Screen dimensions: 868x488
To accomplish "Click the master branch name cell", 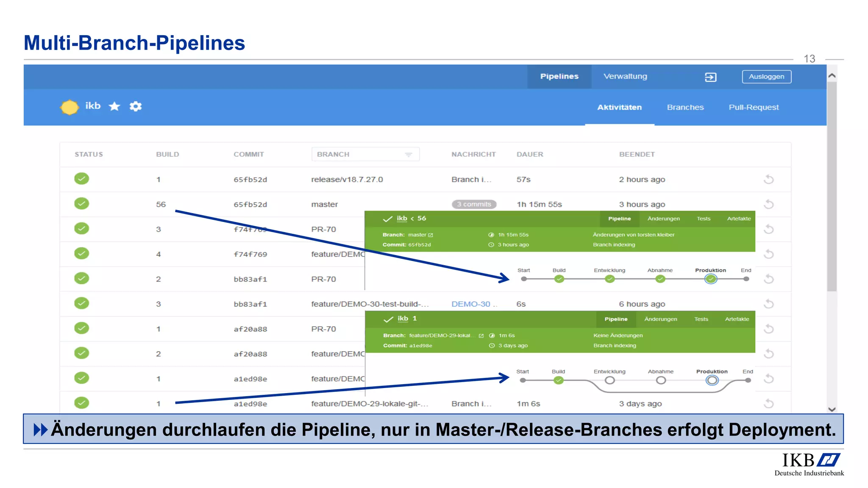I will (x=325, y=205).
